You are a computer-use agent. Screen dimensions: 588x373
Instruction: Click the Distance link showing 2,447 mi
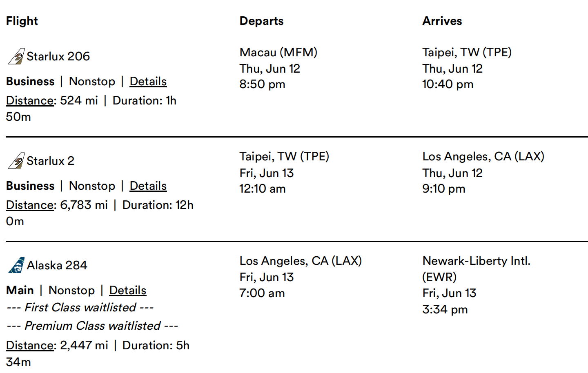click(30, 346)
